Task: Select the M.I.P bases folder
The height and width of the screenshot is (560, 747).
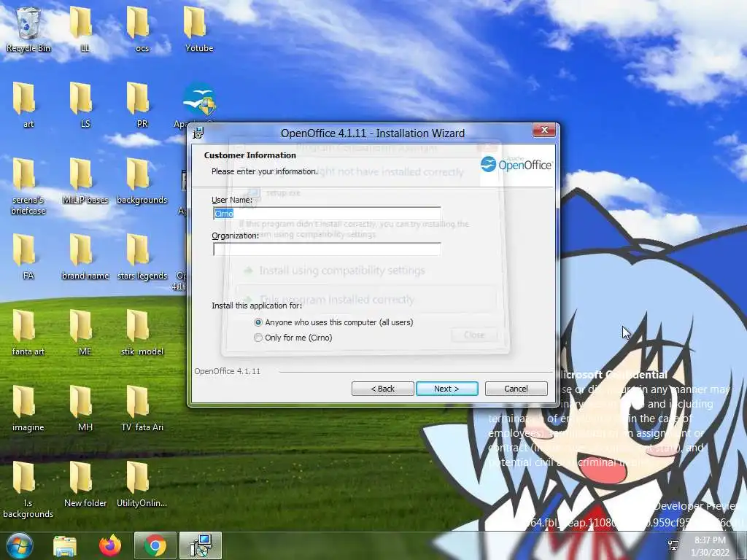Action: [x=85, y=181]
